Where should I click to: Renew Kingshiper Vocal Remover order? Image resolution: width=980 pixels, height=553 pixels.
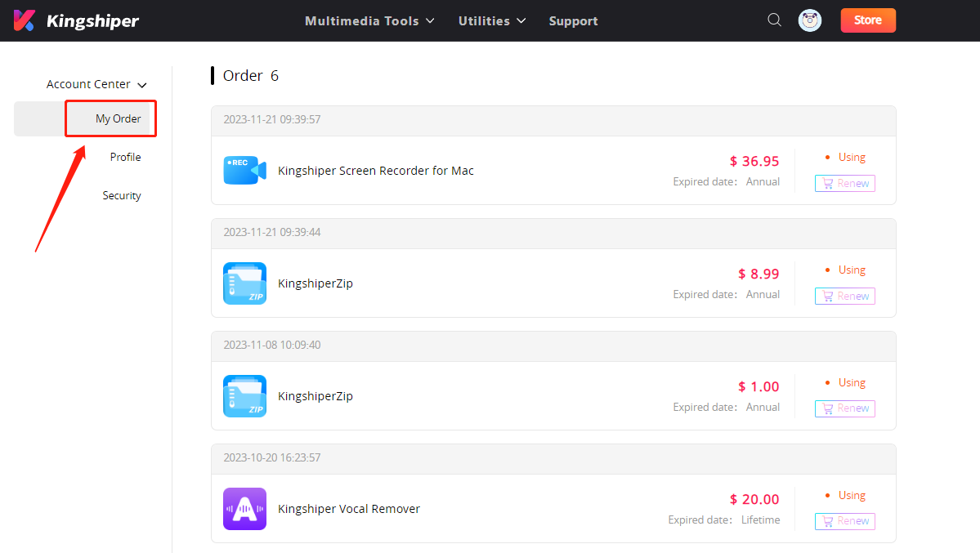pyautogui.click(x=845, y=520)
